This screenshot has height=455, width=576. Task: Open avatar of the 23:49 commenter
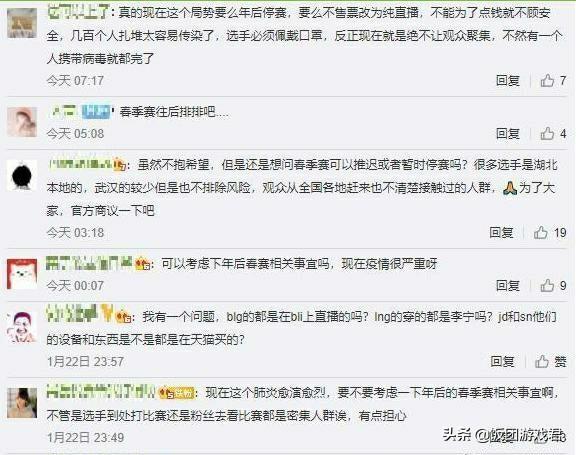point(22,403)
